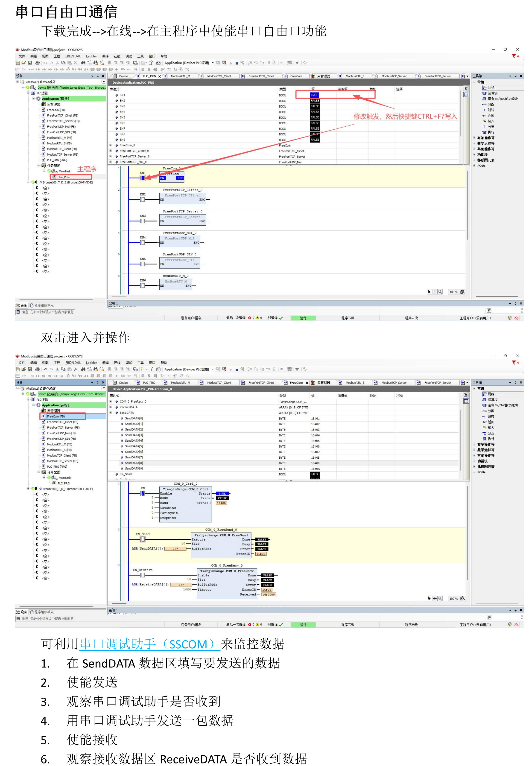This screenshot has width=532, height=766.
Task: Click Stop square icon in upper screenshot toolbar
Action: (x=237, y=63)
